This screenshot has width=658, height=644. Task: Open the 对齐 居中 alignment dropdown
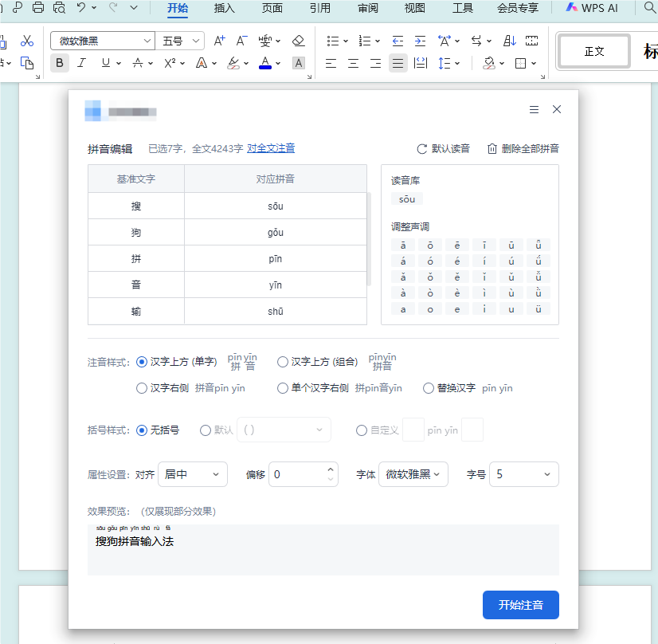(193, 474)
